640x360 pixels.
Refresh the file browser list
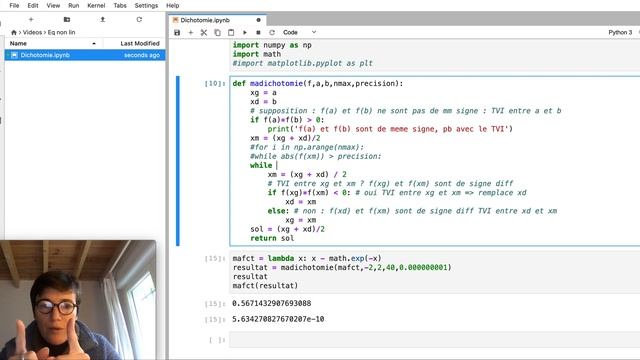click(139, 19)
